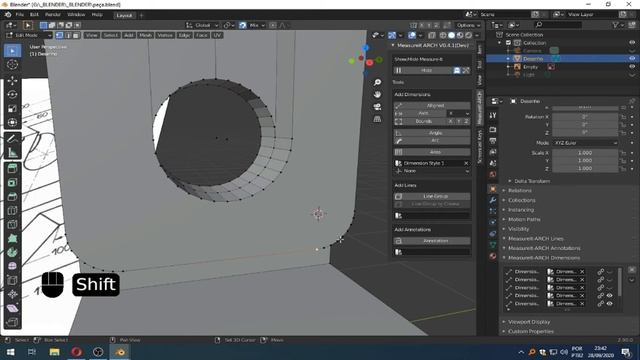640x360 pixels.
Task: Open the Render menu
Action: (53, 15)
